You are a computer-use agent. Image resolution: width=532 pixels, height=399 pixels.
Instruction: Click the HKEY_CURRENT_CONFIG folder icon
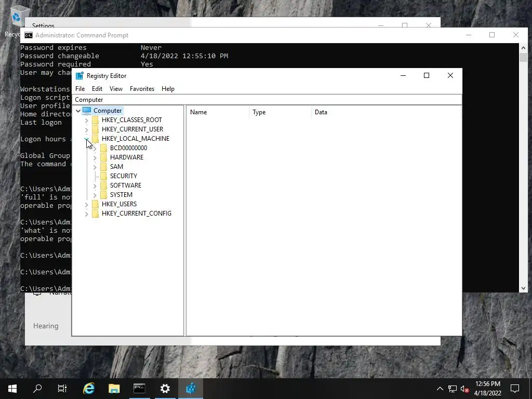coord(96,213)
